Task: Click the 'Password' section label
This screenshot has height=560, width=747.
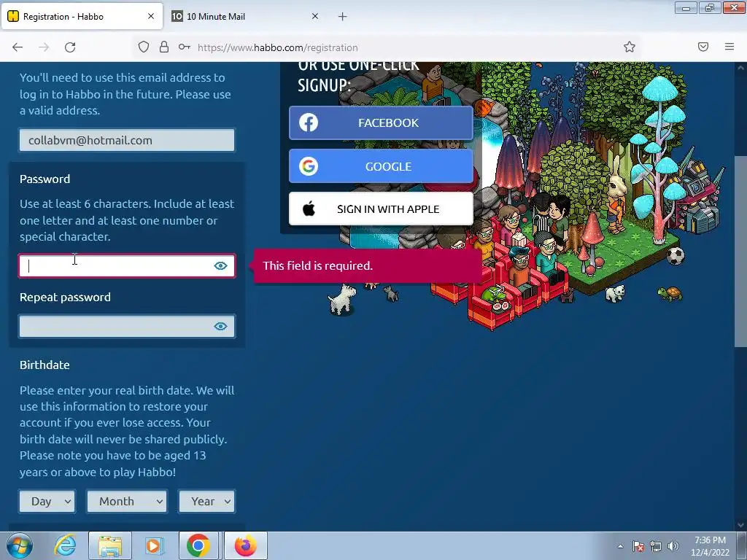Action: tap(44, 179)
